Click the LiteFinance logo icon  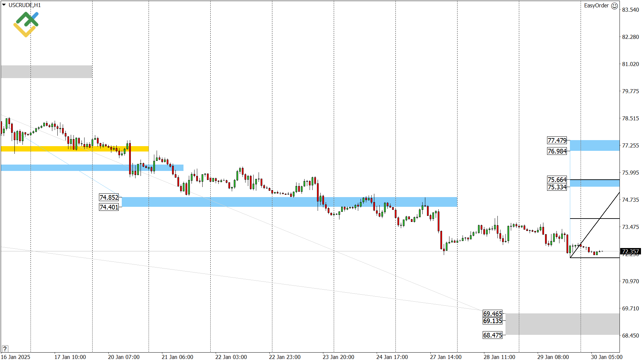coord(26,24)
